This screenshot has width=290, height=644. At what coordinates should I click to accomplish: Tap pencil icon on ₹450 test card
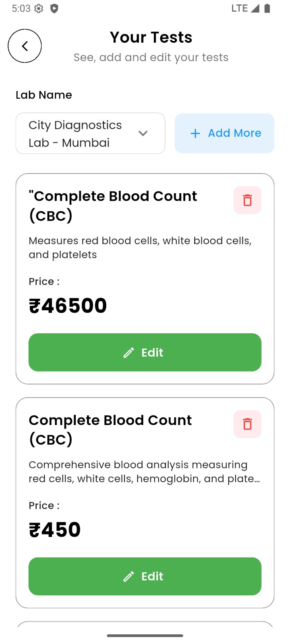tap(128, 577)
